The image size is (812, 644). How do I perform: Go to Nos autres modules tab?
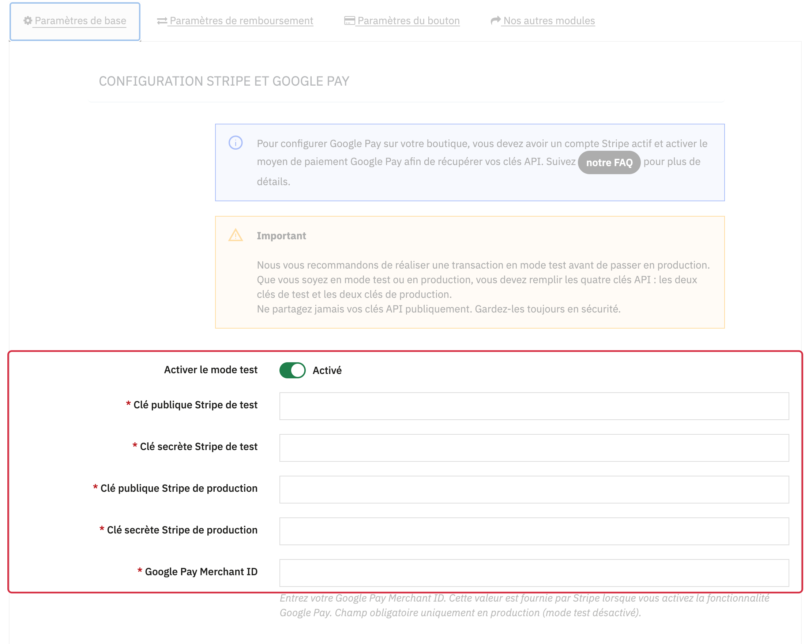pos(543,21)
